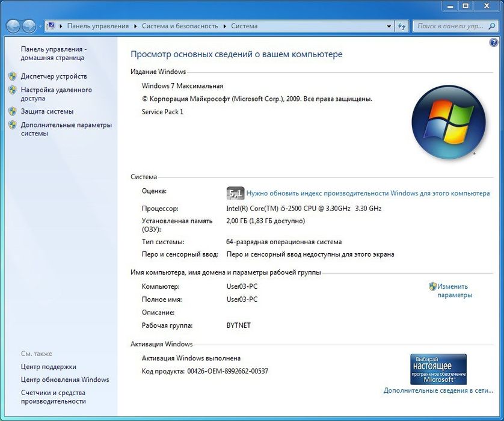Go to Панель управления - домашняя страница
Screen dimensions: 504x421
click(54, 54)
